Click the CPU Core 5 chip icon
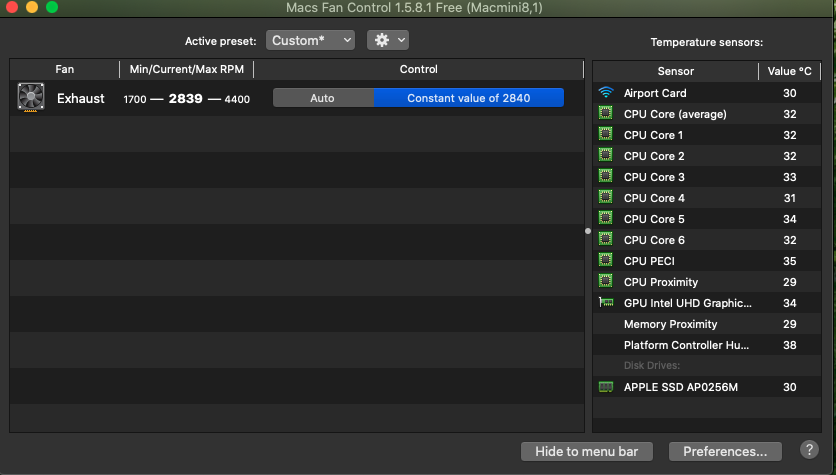This screenshot has height=475, width=836. 606,218
